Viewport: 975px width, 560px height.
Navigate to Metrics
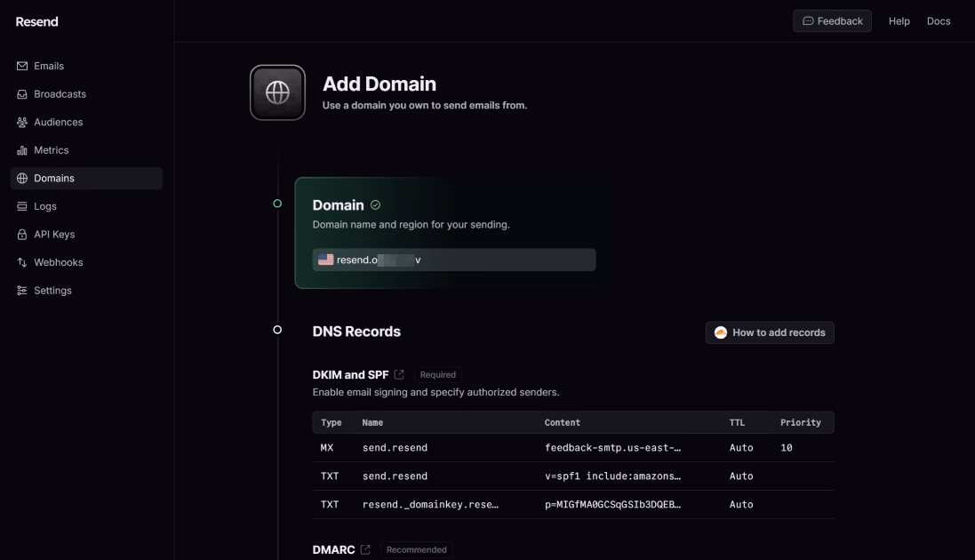(x=86, y=150)
